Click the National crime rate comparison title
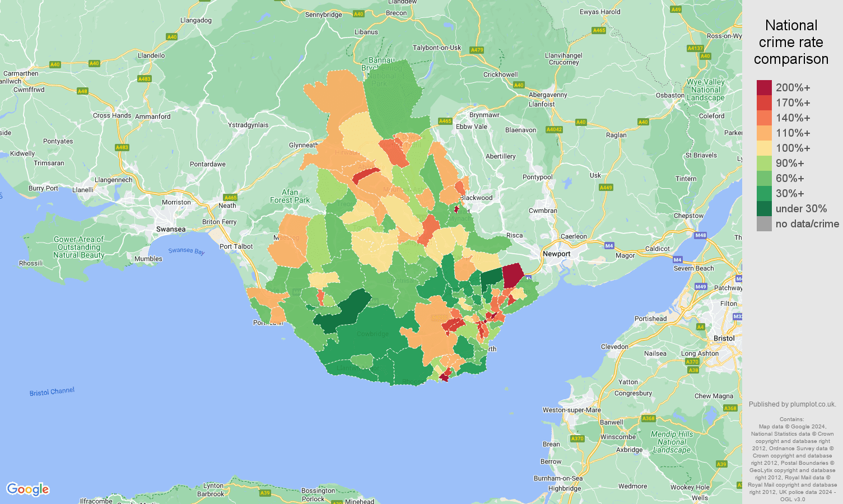The height and width of the screenshot is (504, 843). (791, 42)
